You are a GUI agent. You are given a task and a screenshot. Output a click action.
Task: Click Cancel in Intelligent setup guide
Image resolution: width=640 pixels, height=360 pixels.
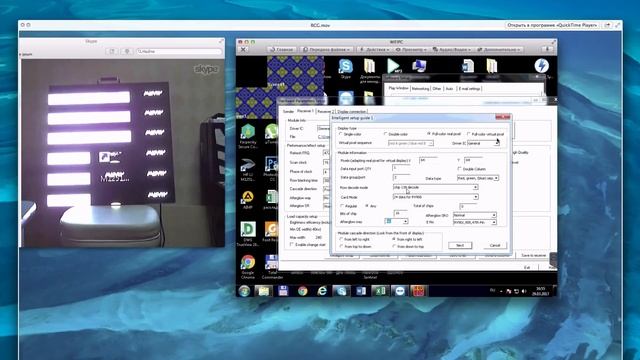pos(494,245)
